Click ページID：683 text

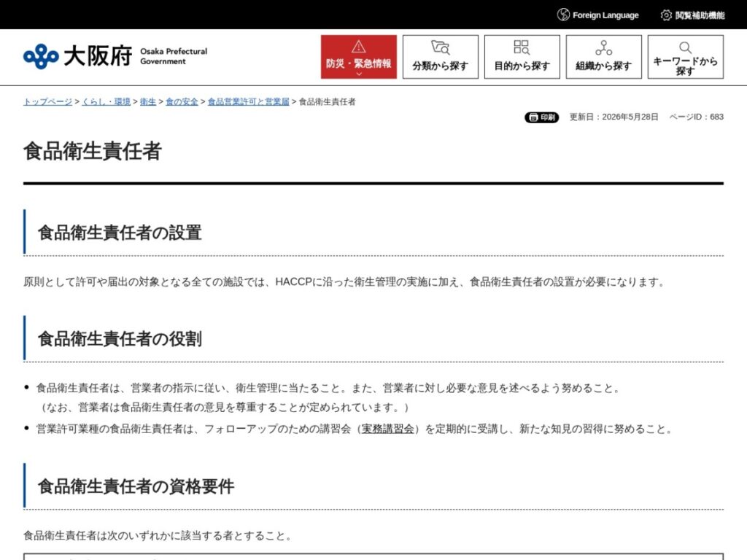(696, 117)
